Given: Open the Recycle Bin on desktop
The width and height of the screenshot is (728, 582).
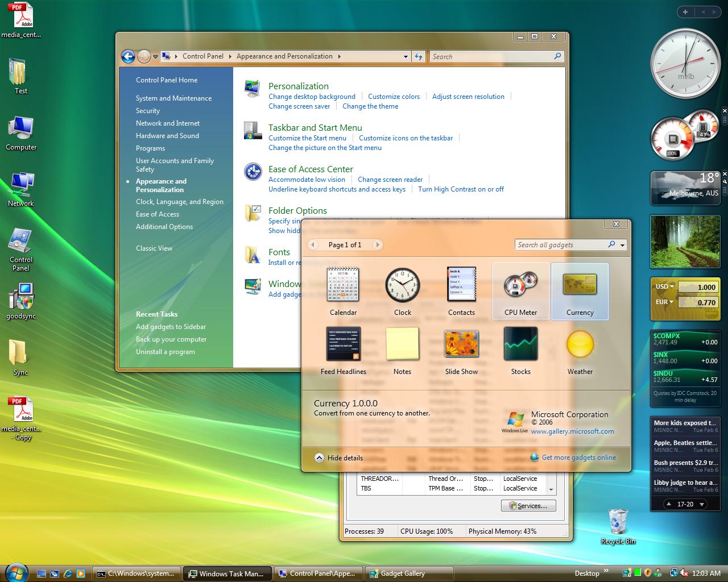Looking at the screenshot, I should pyautogui.click(x=618, y=522).
